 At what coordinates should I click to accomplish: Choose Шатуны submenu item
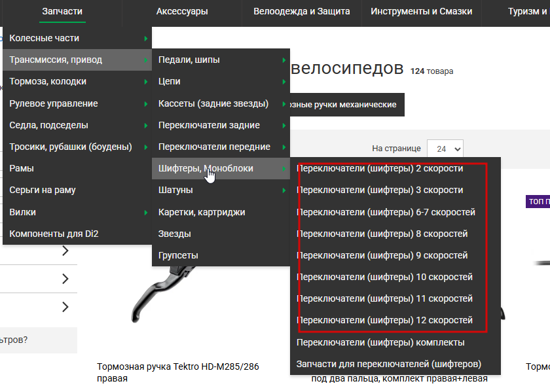(x=221, y=190)
